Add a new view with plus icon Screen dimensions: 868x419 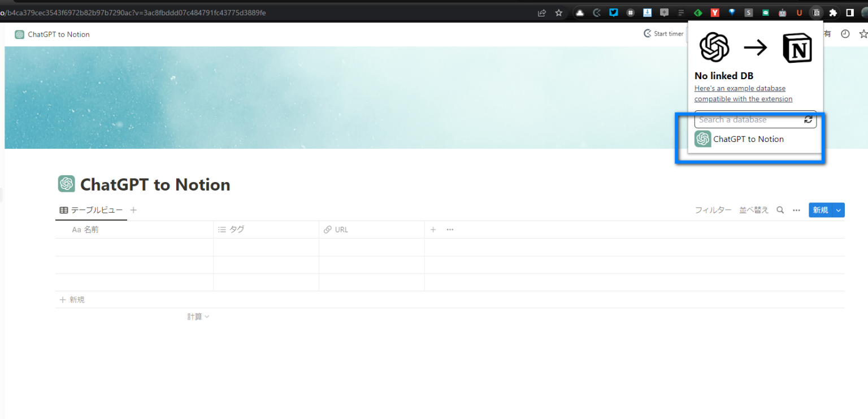(133, 210)
